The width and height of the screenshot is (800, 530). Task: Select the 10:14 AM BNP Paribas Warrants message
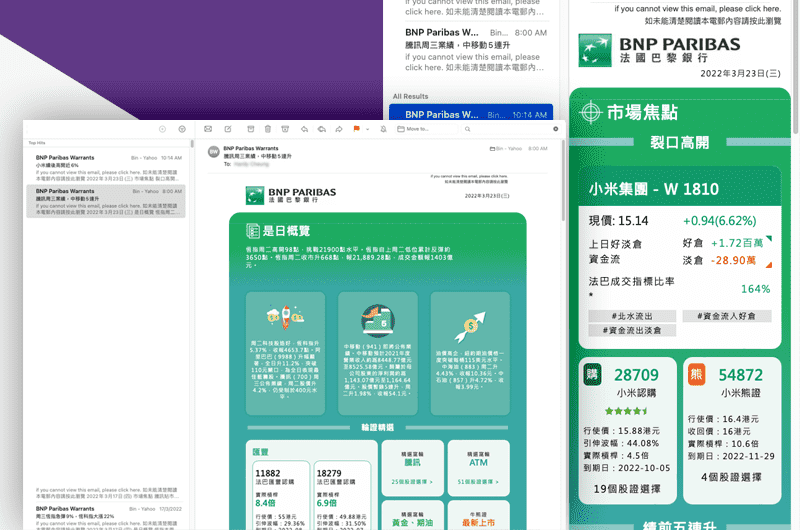(x=106, y=167)
